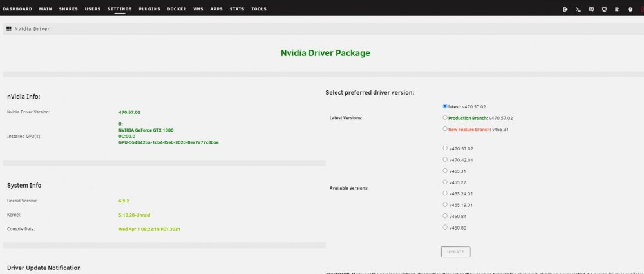Click the Unraid version value 6.9.2
This screenshot has width=644, height=274.
click(124, 201)
